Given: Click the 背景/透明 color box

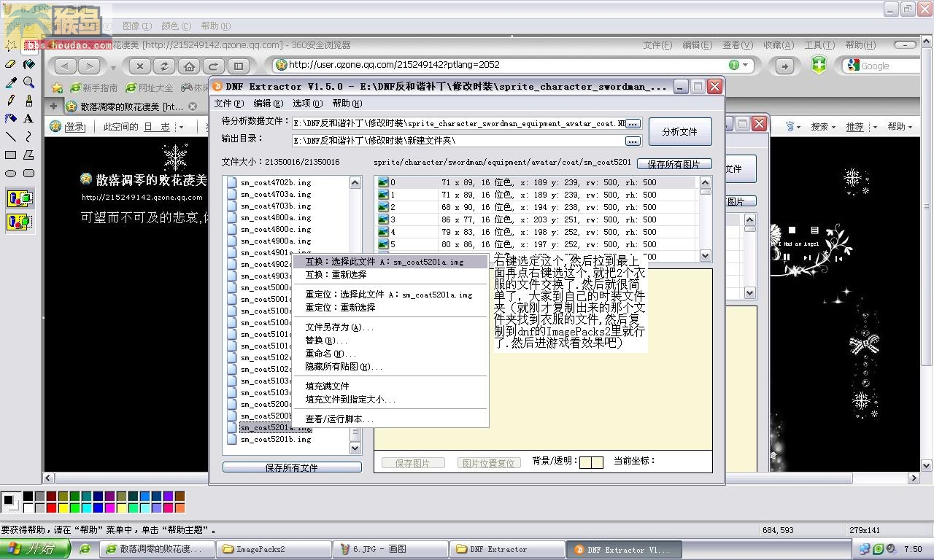Looking at the screenshot, I should click(591, 462).
